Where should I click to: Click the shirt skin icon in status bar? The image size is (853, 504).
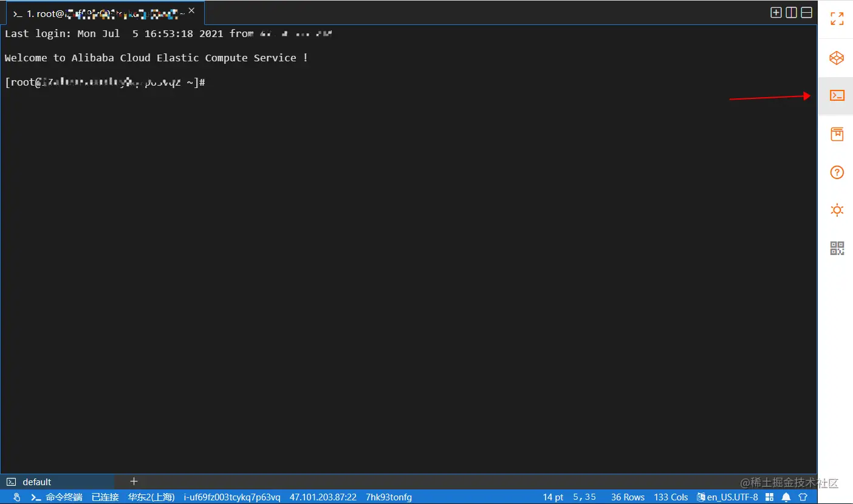point(803,497)
